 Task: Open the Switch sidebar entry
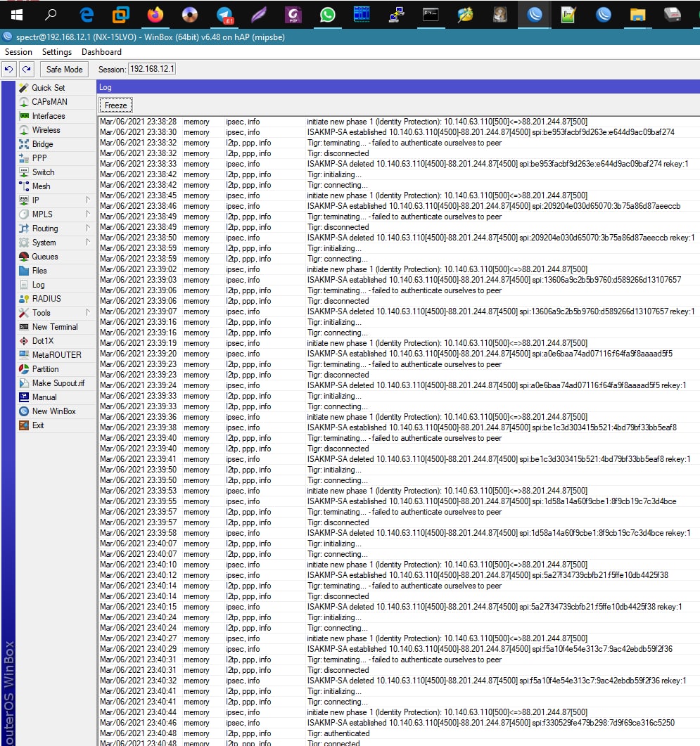coord(56,172)
